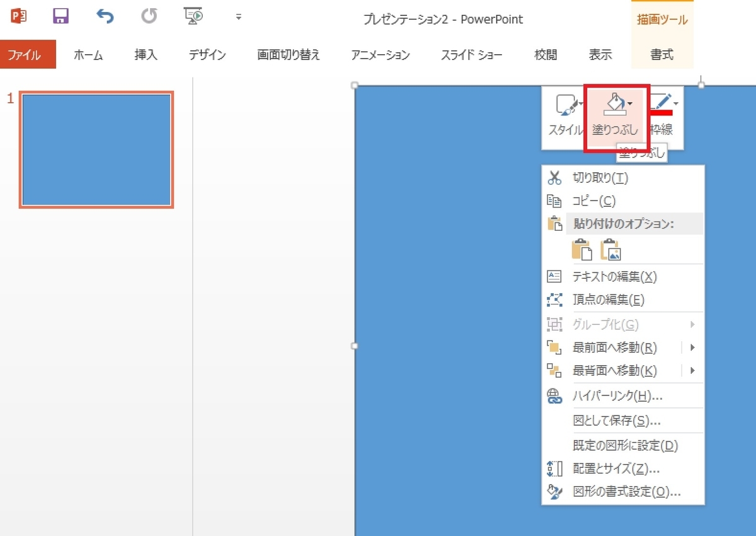This screenshot has height=536, width=756.
Task: Click the 塗りつぶし paint bucket button
Action: click(x=615, y=115)
